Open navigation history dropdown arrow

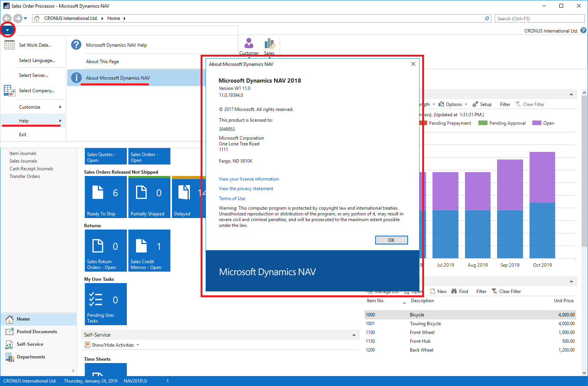26,18
